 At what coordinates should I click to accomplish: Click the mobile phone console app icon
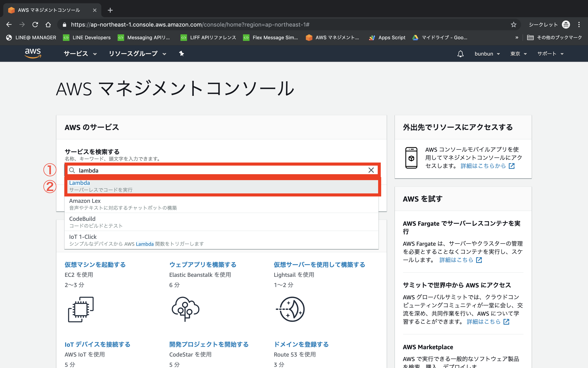click(411, 158)
